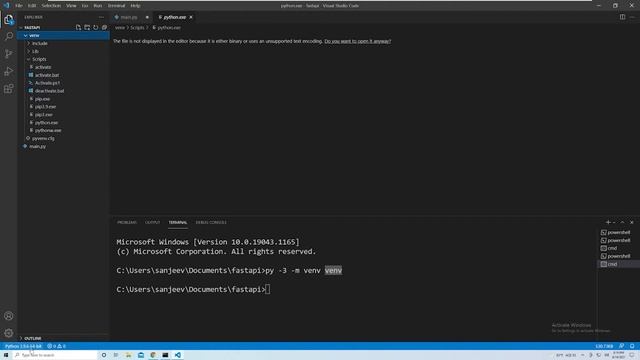
Task: Open the Selection menu
Action: (51, 6)
